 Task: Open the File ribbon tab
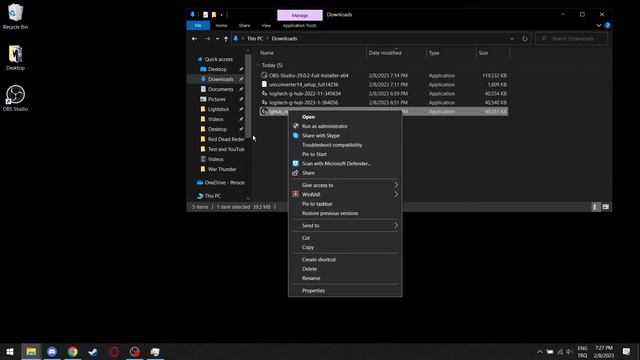[198, 25]
